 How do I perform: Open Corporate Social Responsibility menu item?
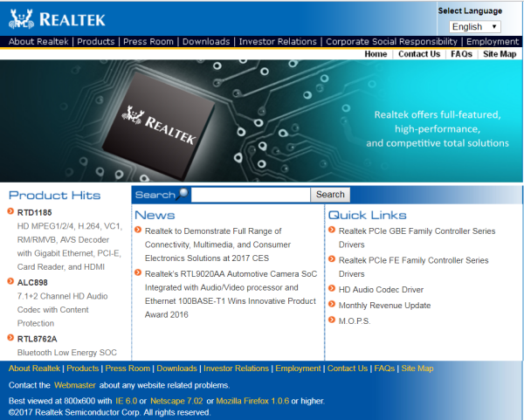tap(391, 41)
